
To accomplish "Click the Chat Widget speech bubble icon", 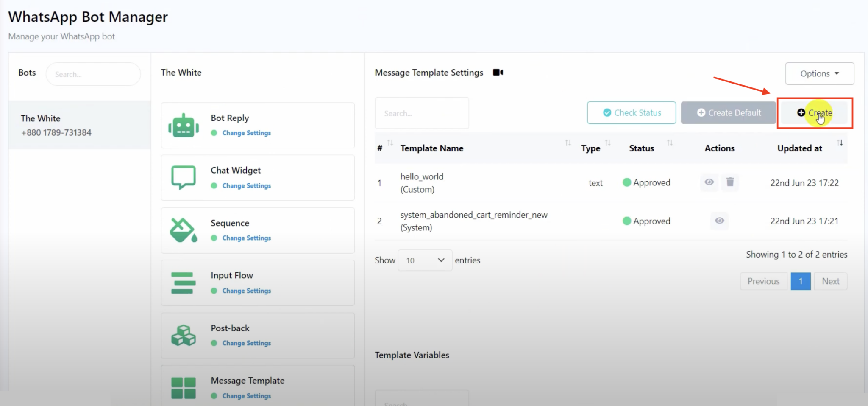I will point(184,177).
